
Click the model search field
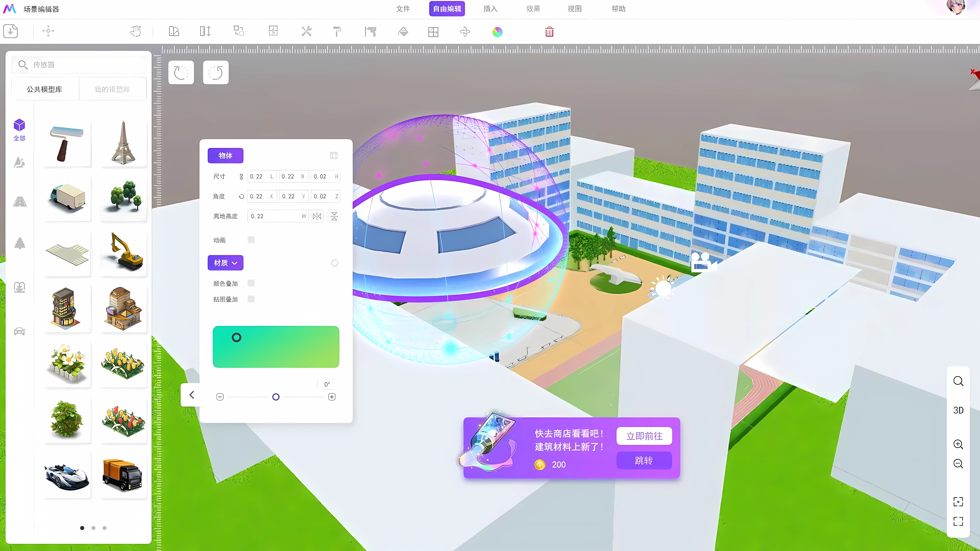(79, 65)
